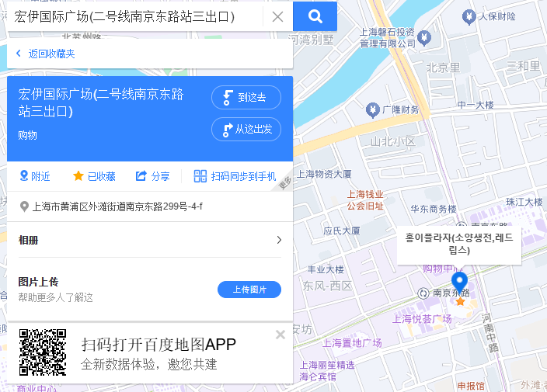Click the 上海磐石投资管理有限公司 finance icon
This screenshot has width=547, height=392.
[424, 38]
